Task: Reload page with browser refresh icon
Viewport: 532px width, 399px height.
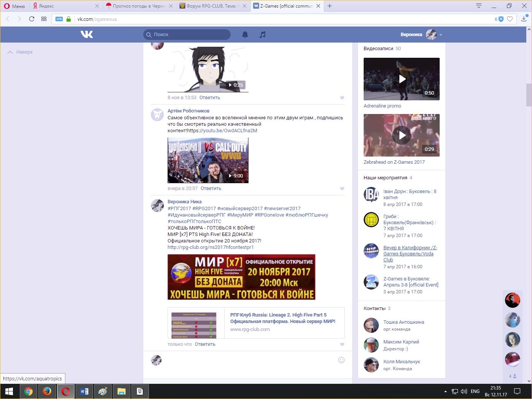Action: pos(32,19)
